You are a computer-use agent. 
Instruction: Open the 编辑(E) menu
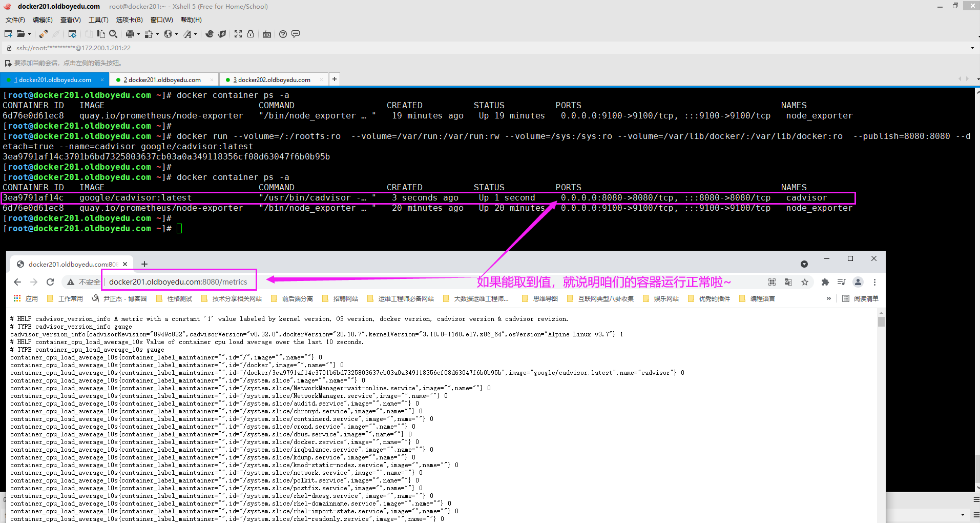pos(43,20)
